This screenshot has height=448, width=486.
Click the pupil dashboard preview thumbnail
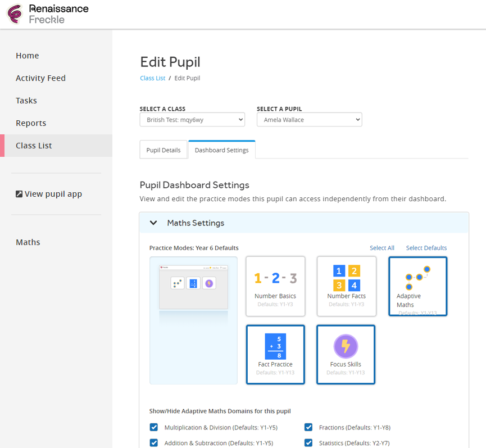click(193, 287)
